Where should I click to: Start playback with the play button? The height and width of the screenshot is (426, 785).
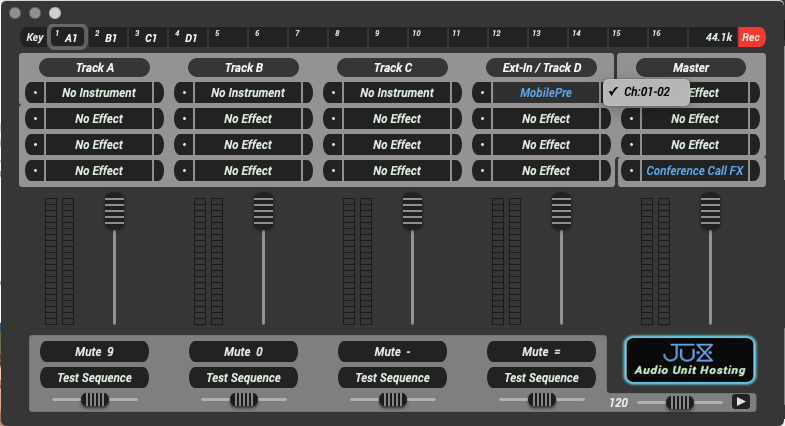point(740,401)
